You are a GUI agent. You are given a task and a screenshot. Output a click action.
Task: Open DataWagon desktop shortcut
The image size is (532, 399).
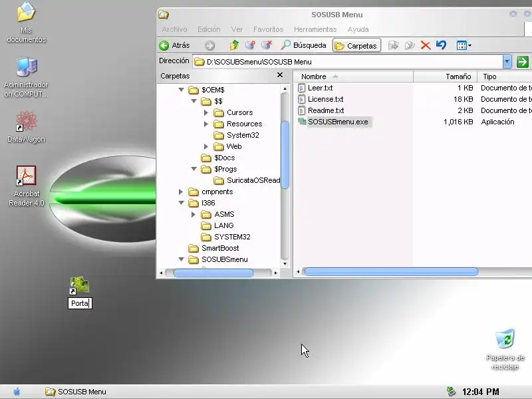tap(26, 127)
